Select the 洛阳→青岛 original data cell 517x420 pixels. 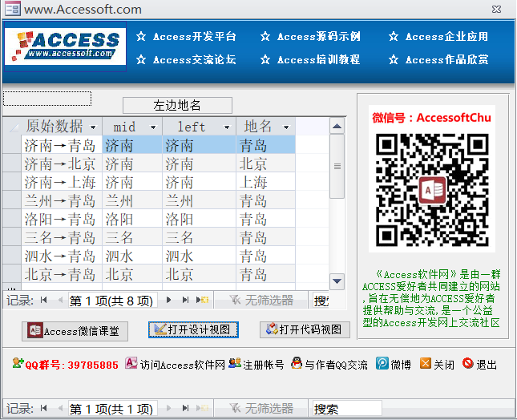tap(62, 220)
